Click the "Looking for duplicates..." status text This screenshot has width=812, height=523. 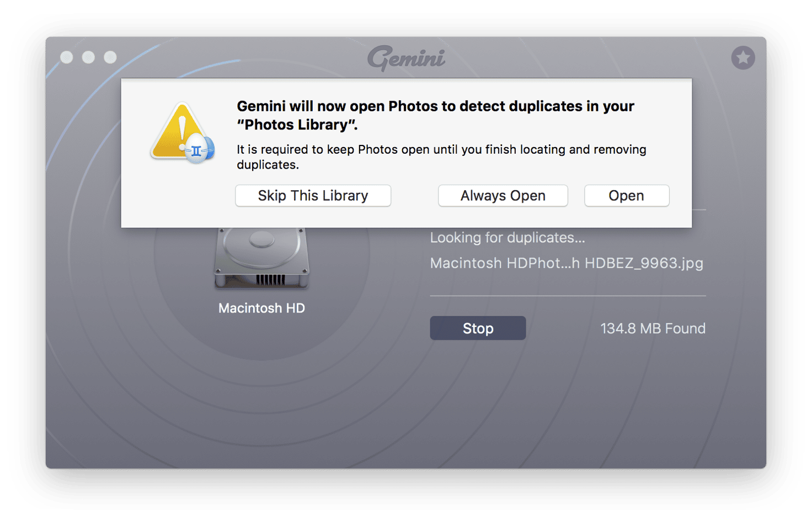coord(507,238)
